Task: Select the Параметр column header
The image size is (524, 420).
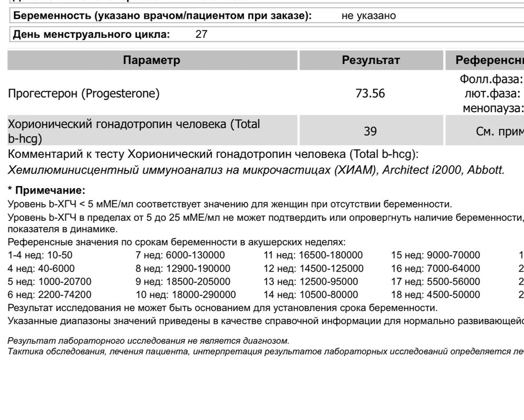Action: [151, 59]
